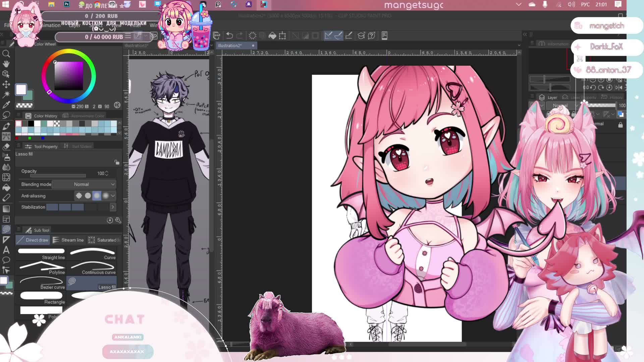
Task: Switch to the Approximate Color tab
Action: [x=84, y=116]
